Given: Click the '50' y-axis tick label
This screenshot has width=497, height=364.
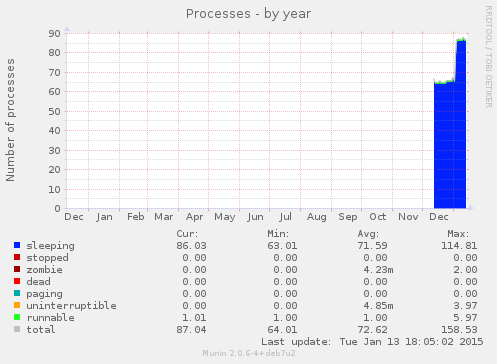Looking at the screenshot, I should coord(54,111).
